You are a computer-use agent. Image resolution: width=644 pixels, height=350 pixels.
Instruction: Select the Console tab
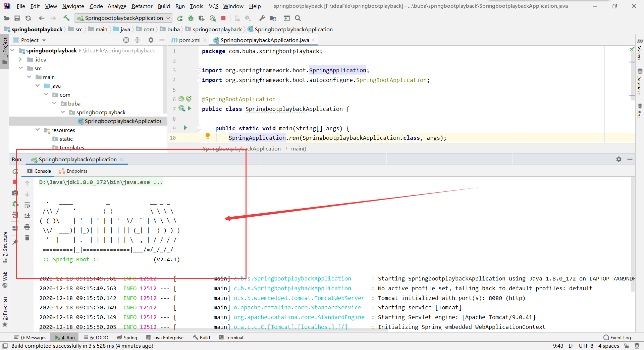(x=39, y=171)
